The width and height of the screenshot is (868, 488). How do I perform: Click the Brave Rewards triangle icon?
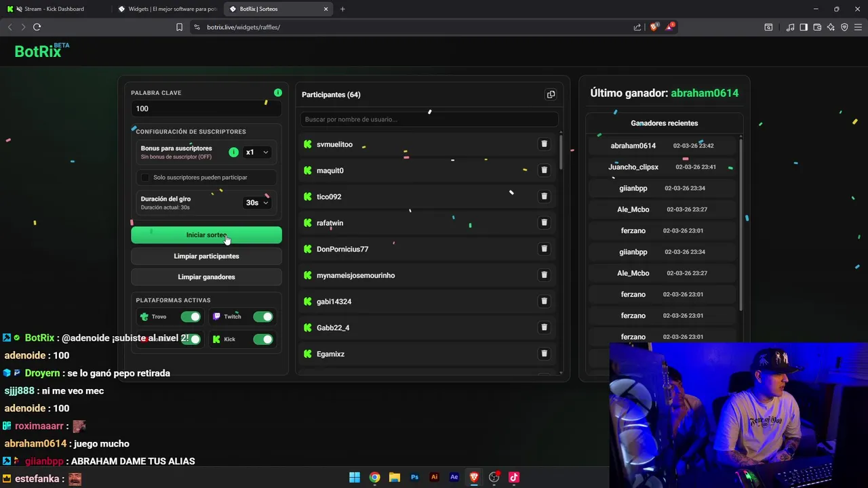tap(670, 27)
